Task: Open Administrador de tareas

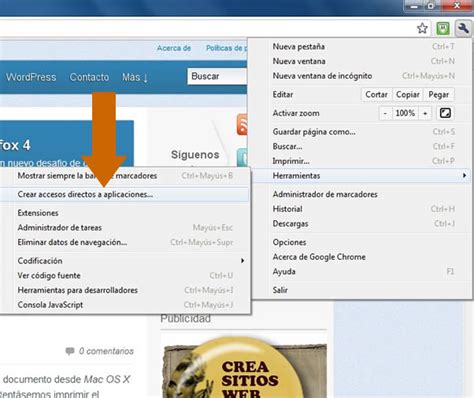Action: (124, 228)
